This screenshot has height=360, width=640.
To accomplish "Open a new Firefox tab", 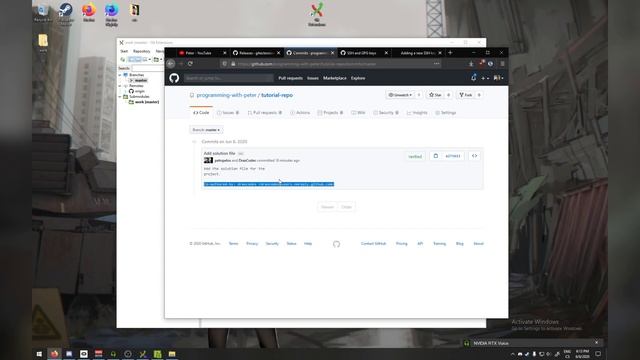I will pyautogui.click(x=450, y=53).
